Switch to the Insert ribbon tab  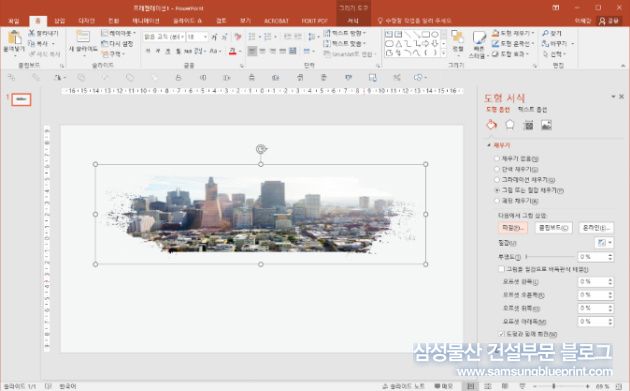[59, 21]
